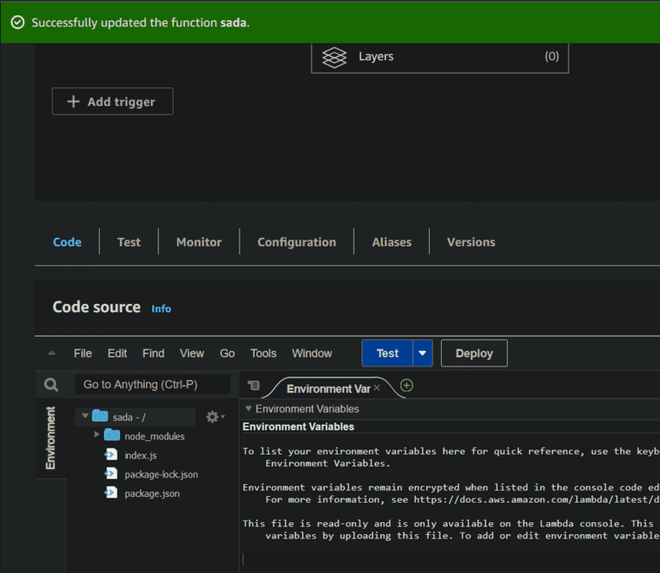Open package-lock.json in file tree
The image size is (660, 573).
pos(160,474)
